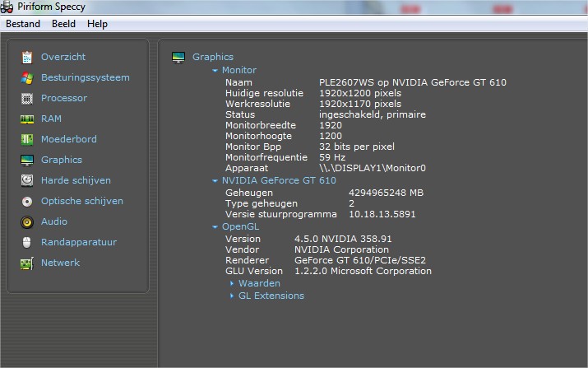Click the GL Extensions label
Viewport: 588px width, 368px height.
[x=271, y=296]
